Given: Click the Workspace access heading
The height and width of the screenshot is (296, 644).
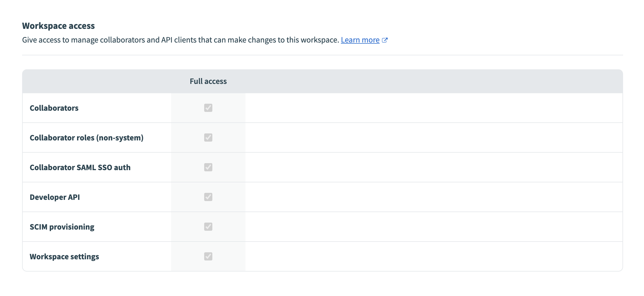Looking at the screenshot, I should [58, 26].
